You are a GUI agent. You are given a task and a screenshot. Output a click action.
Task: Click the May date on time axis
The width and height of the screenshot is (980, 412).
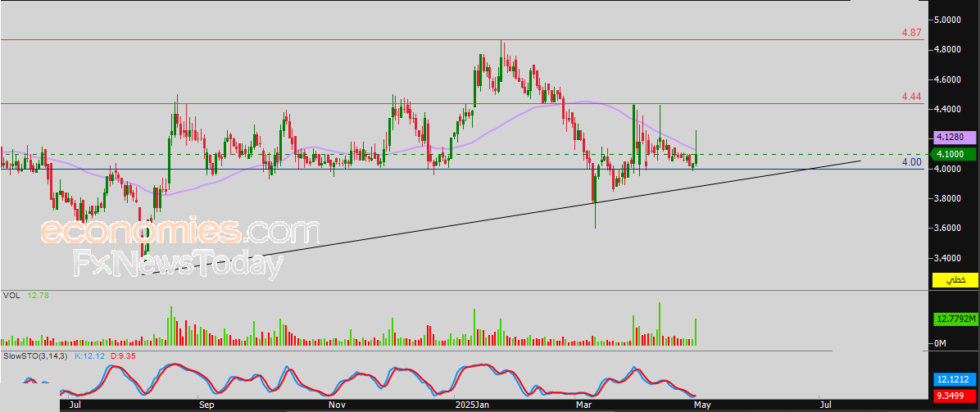[x=702, y=405]
